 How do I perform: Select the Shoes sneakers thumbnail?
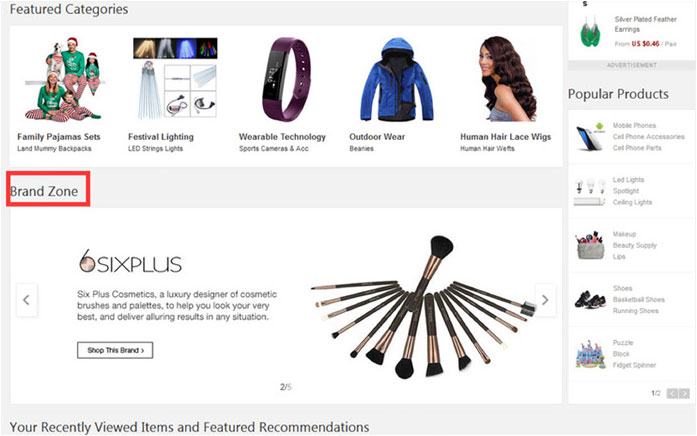click(x=590, y=300)
